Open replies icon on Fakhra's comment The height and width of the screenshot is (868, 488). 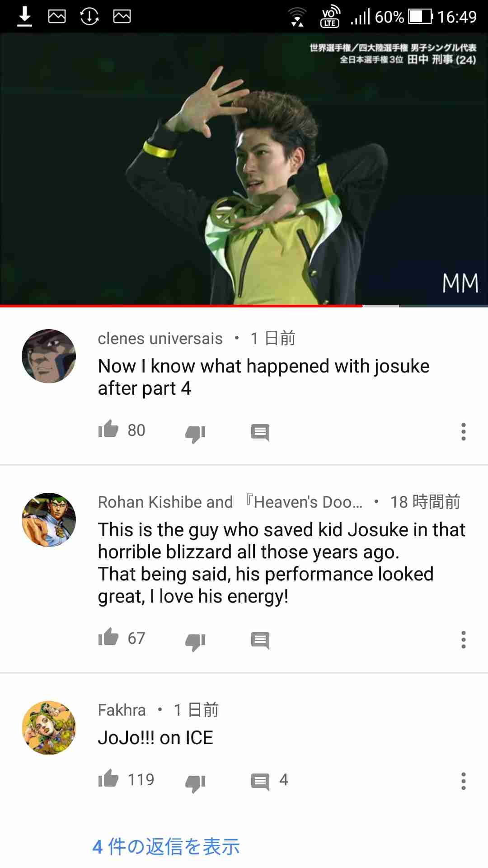coord(260,782)
